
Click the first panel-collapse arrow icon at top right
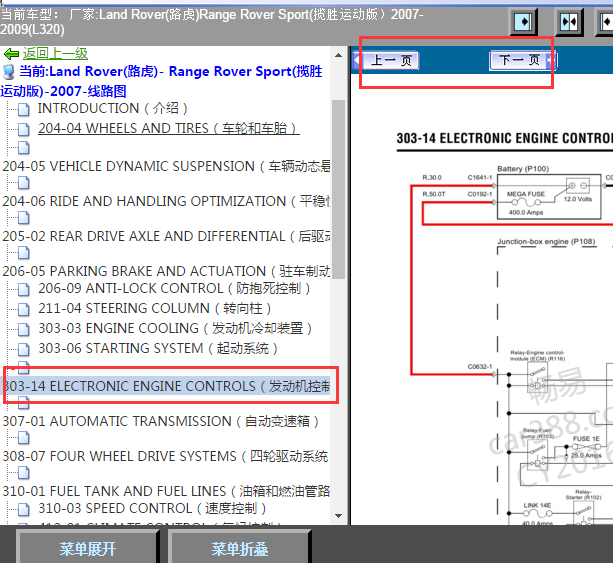click(523, 22)
